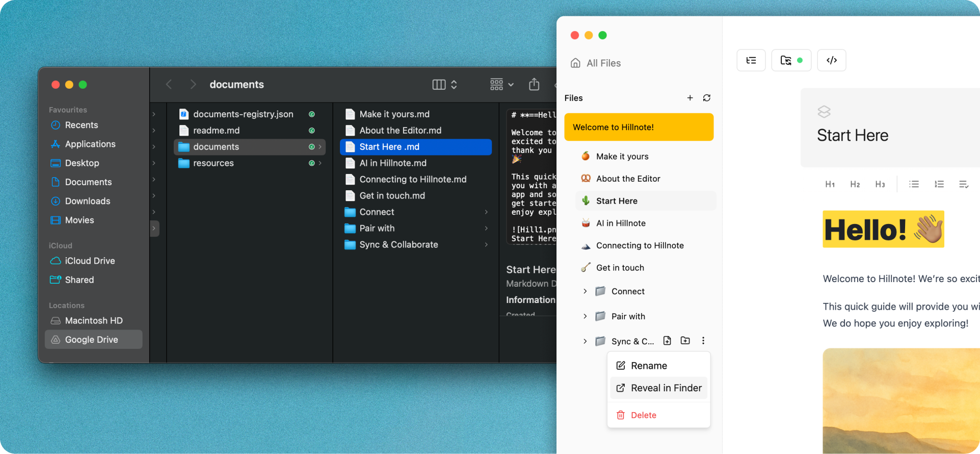The height and width of the screenshot is (454, 980).
Task: Click the Start Here document title
Action: pyautogui.click(x=853, y=135)
